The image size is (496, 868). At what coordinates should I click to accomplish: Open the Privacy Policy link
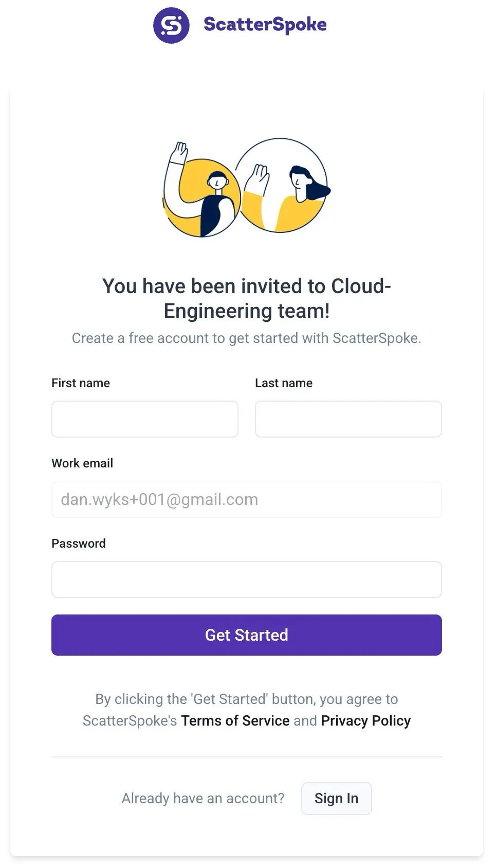[x=365, y=720]
